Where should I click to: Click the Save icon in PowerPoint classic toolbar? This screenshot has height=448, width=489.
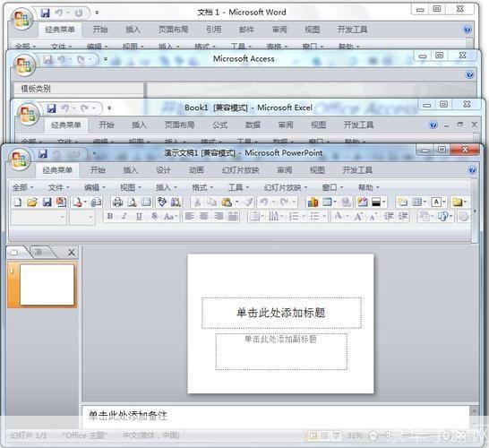pos(47,202)
